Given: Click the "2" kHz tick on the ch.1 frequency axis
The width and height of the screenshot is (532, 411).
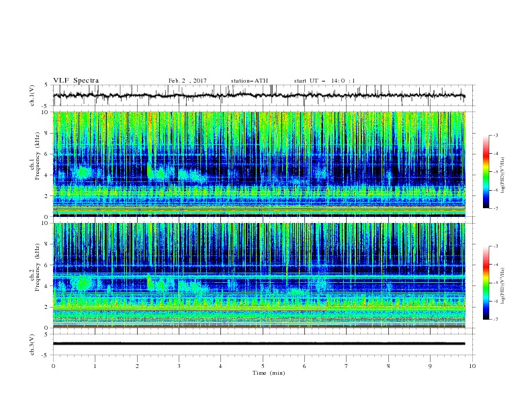Looking at the screenshot, I should coord(47,195).
